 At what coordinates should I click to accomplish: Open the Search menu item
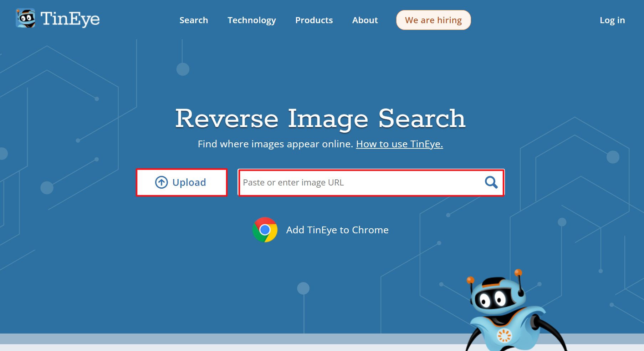pyautogui.click(x=194, y=20)
